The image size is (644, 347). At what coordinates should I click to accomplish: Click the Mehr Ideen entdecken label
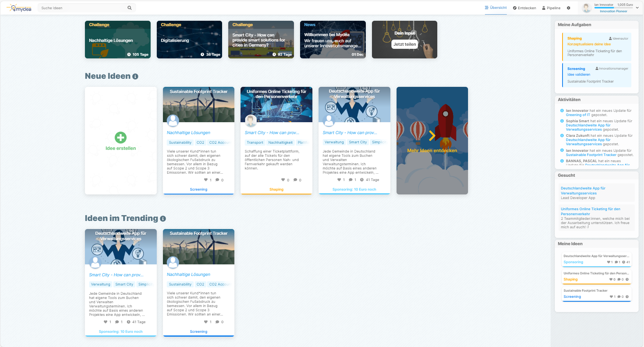432,151
